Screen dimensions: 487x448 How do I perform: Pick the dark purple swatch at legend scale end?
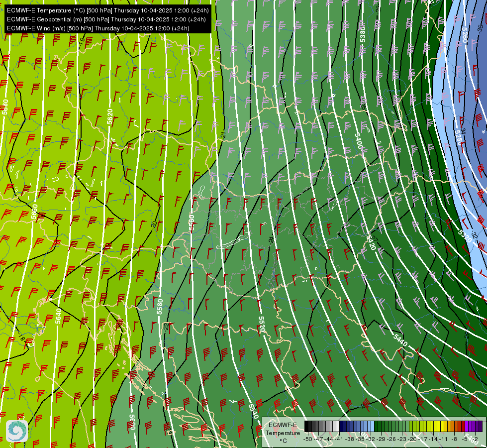click(x=481, y=426)
